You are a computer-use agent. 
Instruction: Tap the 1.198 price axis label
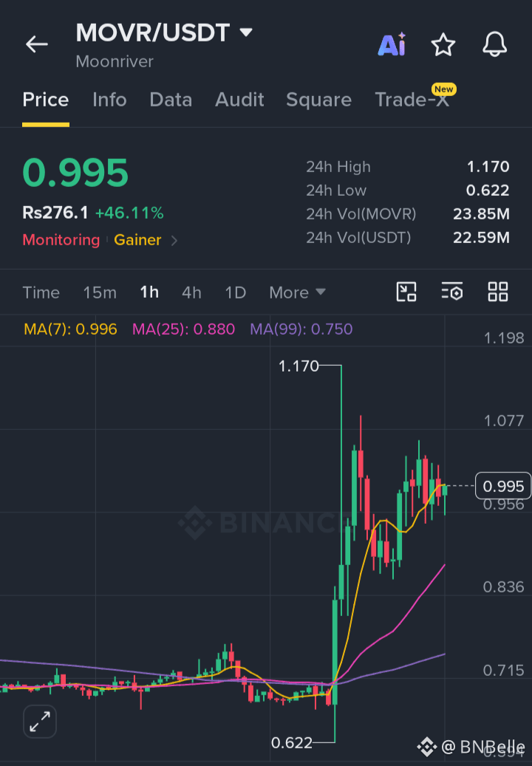coord(504,338)
